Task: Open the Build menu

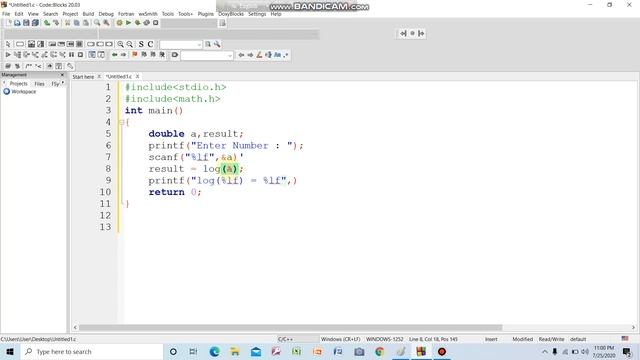Action: pyautogui.click(x=88, y=14)
